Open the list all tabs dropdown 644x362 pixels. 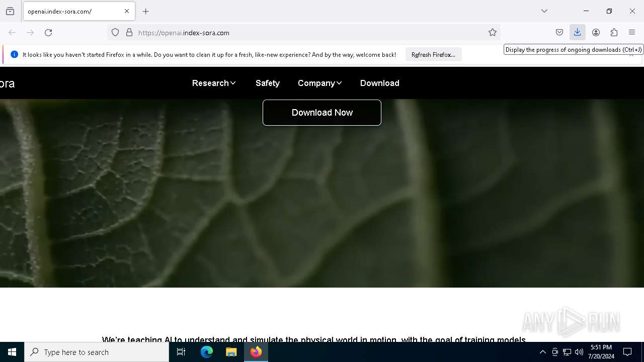pyautogui.click(x=544, y=11)
